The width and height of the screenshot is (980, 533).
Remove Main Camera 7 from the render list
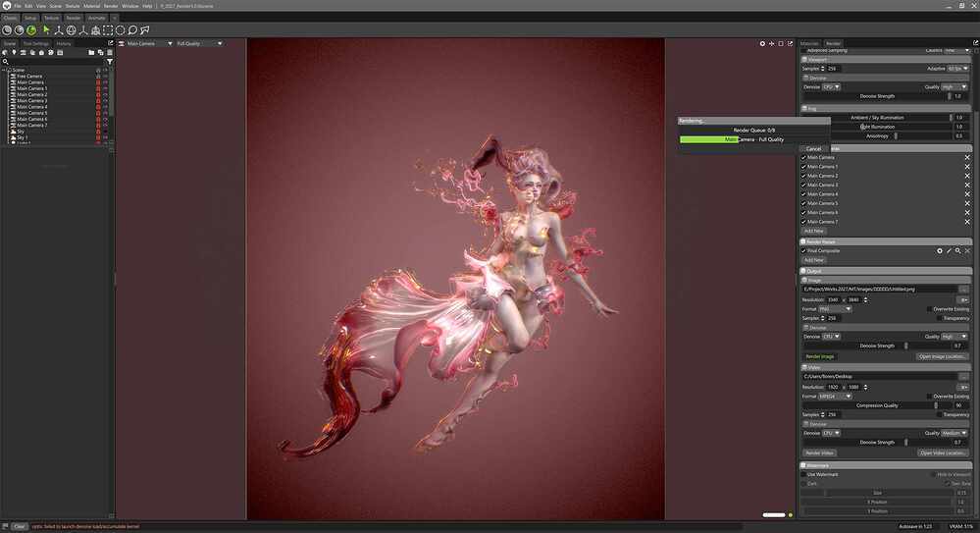pos(967,222)
